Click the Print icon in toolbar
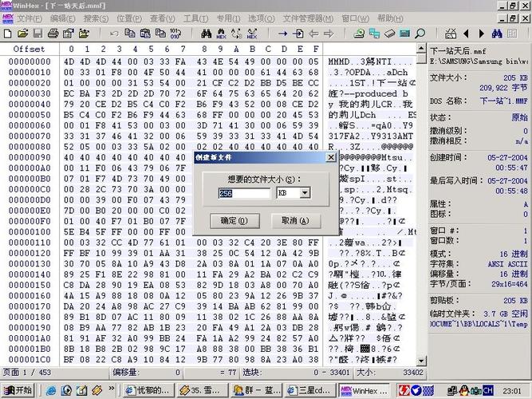532x399 pixels. 50,34
